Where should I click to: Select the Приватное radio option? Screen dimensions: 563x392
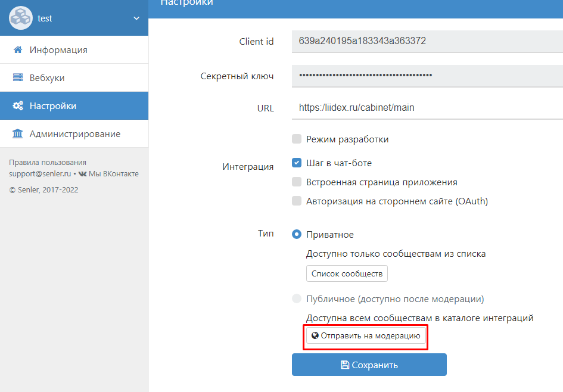(x=297, y=235)
